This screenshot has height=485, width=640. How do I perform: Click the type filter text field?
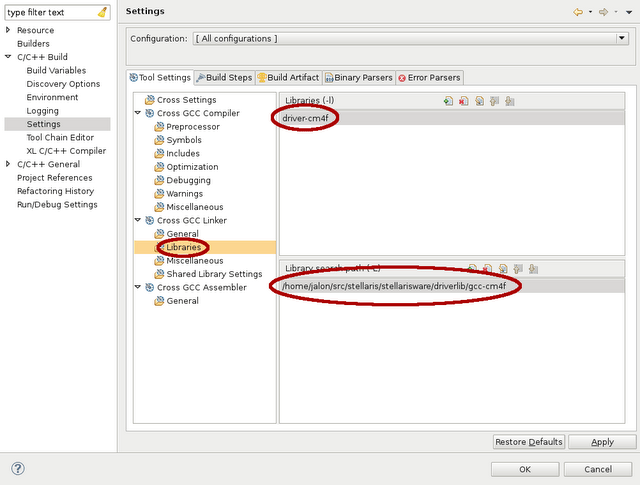tap(50, 12)
